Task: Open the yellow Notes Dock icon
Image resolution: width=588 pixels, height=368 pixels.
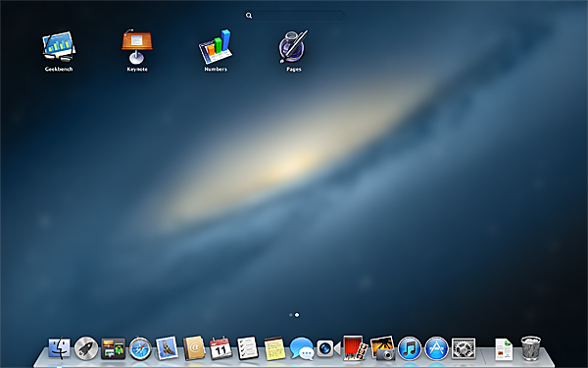Action: 274,348
